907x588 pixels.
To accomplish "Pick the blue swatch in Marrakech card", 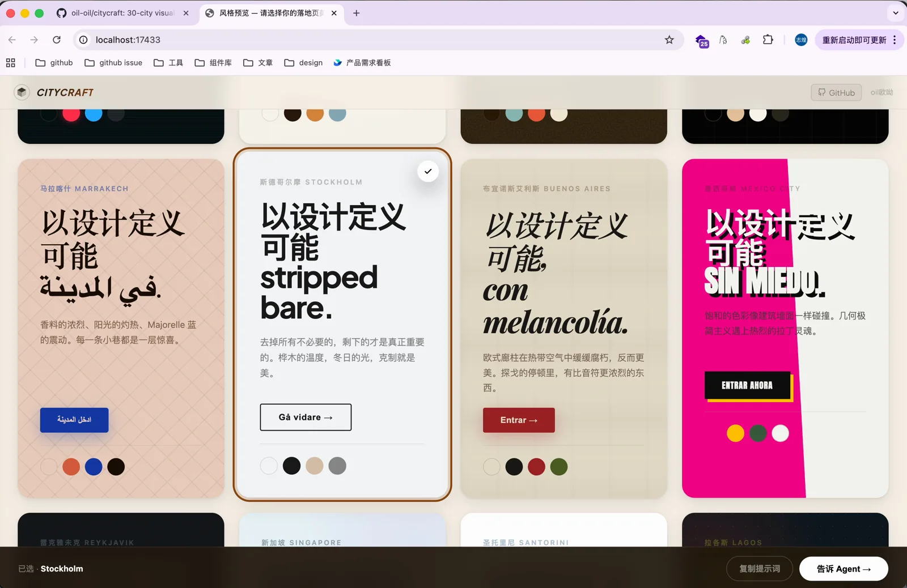I will [x=94, y=467].
